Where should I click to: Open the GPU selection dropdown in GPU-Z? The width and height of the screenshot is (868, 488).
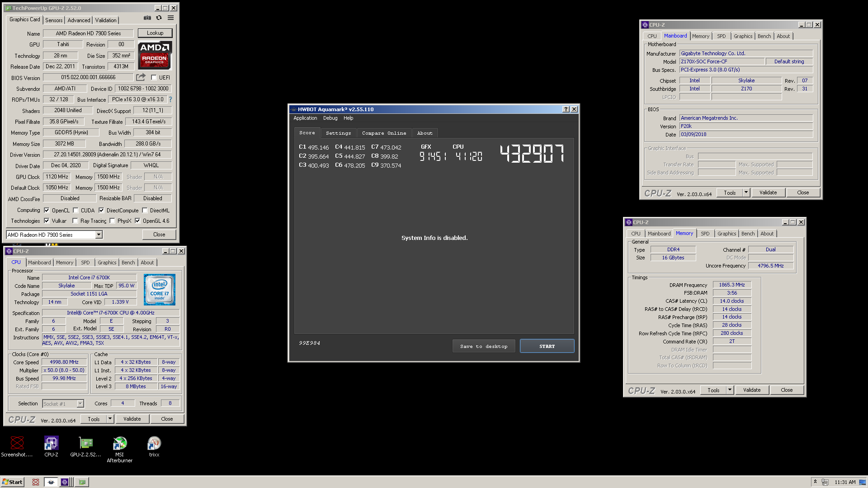99,235
